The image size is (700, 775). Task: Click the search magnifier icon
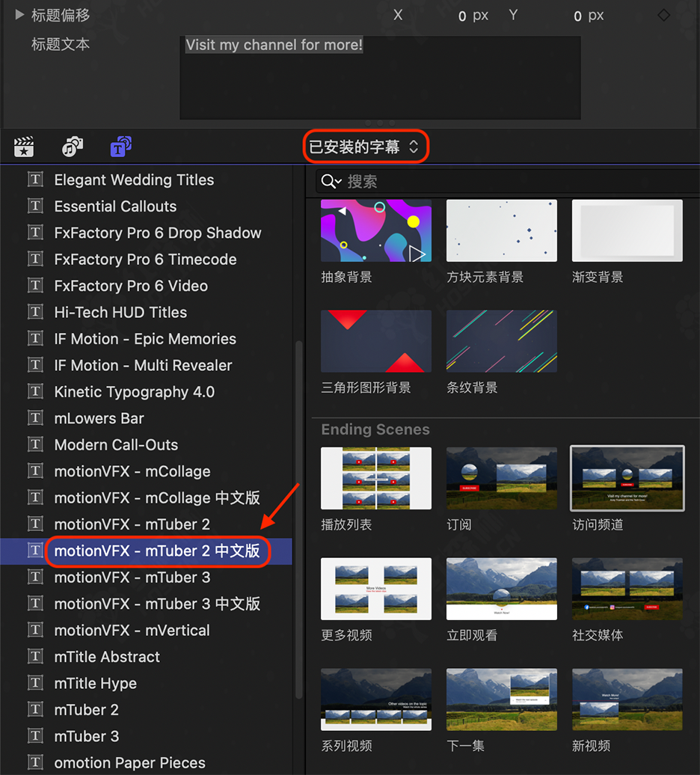(331, 181)
